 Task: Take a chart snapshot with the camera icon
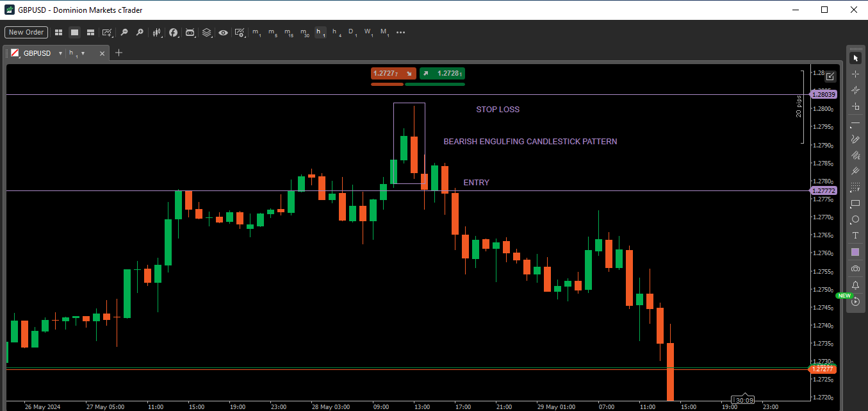855,268
